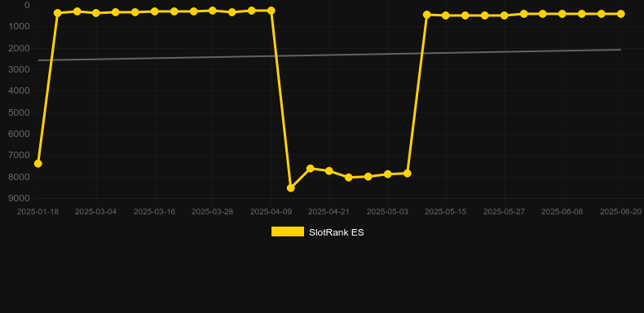644x313 pixels.
Task: Select the final data point at 2025-06-20
Action: click(620, 14)
